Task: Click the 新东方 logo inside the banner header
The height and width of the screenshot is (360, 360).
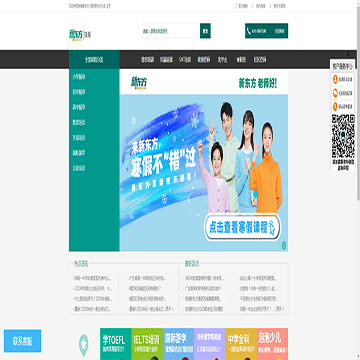Action: pos(139,83)
